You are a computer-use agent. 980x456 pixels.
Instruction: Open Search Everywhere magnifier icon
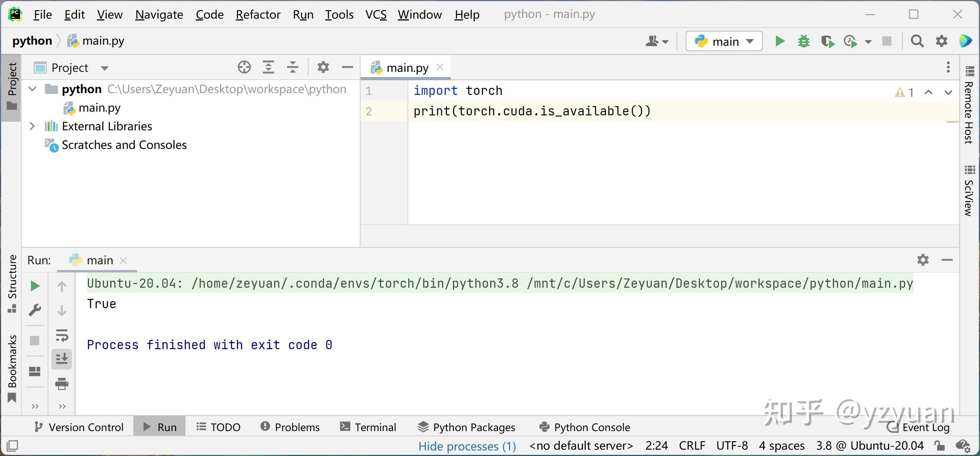(x=917, y=41)
